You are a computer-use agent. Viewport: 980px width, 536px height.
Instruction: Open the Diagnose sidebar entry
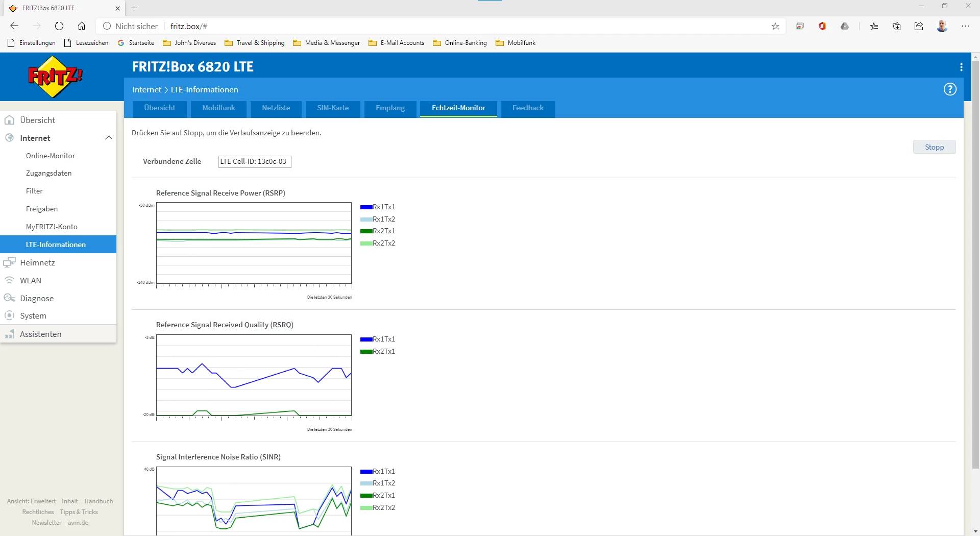point(36,298)
